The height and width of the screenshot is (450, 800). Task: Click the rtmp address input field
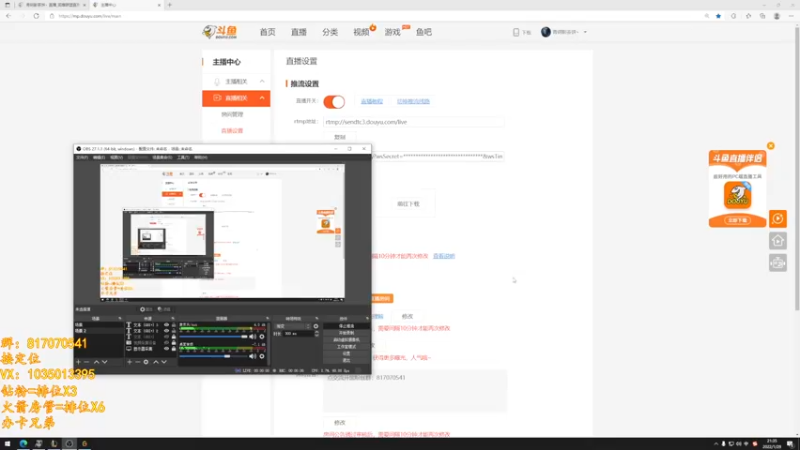413,122
